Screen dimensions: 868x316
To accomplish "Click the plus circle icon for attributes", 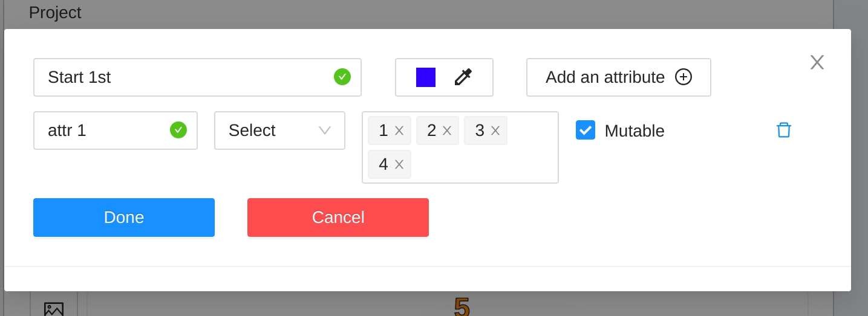I will (x=684, y=77).
